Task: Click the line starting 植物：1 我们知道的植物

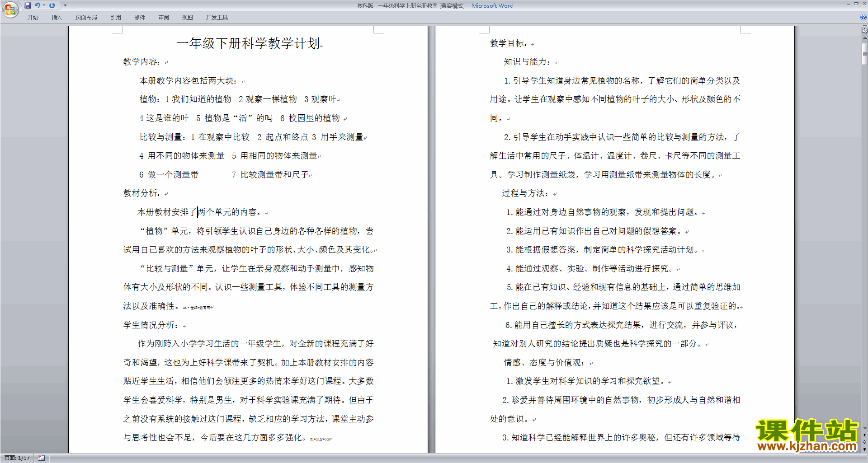Action: click(x=238, y=99)
